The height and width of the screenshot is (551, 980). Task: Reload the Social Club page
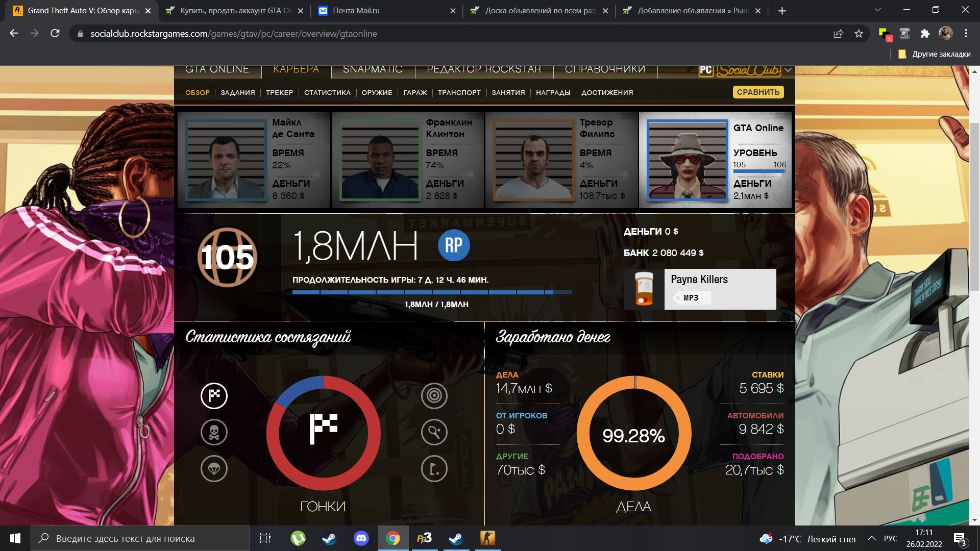(x=55, y=33)
